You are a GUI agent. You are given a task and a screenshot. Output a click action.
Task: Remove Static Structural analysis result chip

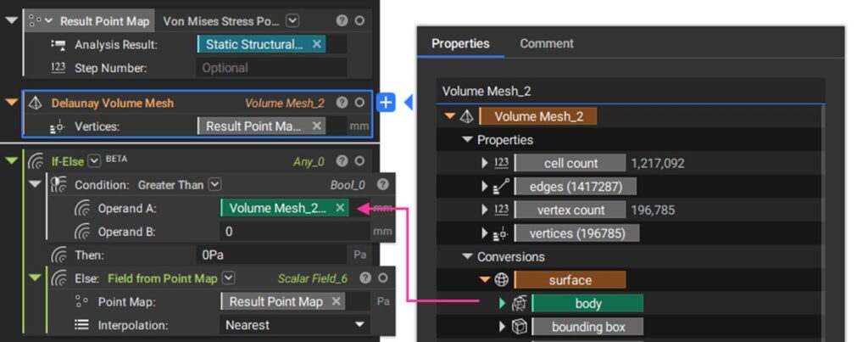click(x=317, y=44)
